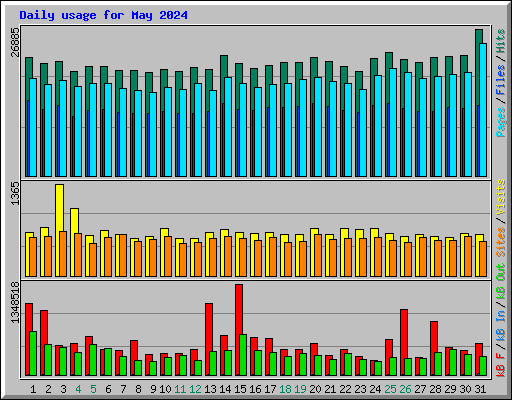Click the title 'Daily usage for May 2024'
The width and height of the screenshot is (512, 400).
(103, 15)
